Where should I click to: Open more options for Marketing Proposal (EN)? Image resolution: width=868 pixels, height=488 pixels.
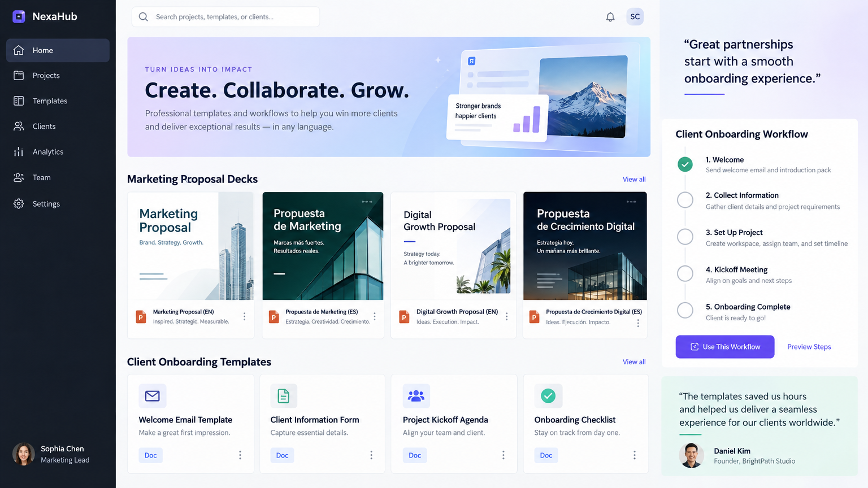pos(244,317)
